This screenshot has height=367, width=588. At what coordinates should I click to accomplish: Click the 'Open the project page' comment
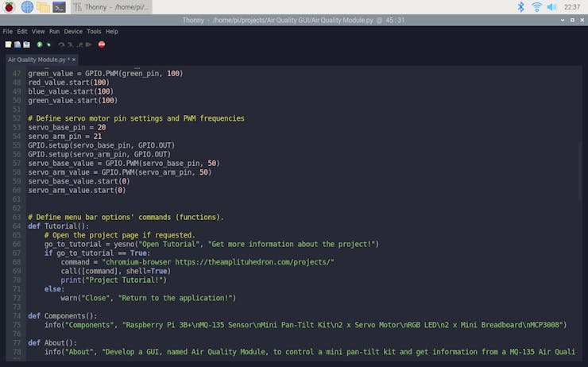point(120,235)
